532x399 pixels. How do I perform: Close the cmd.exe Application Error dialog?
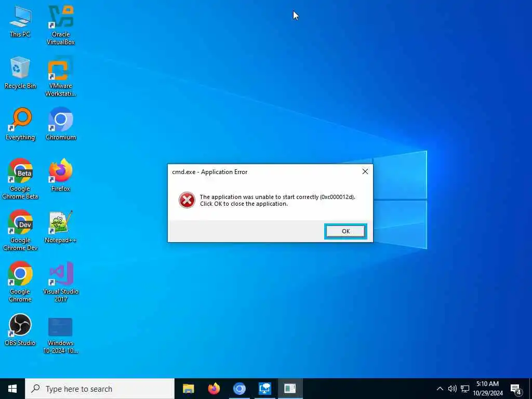365,171
